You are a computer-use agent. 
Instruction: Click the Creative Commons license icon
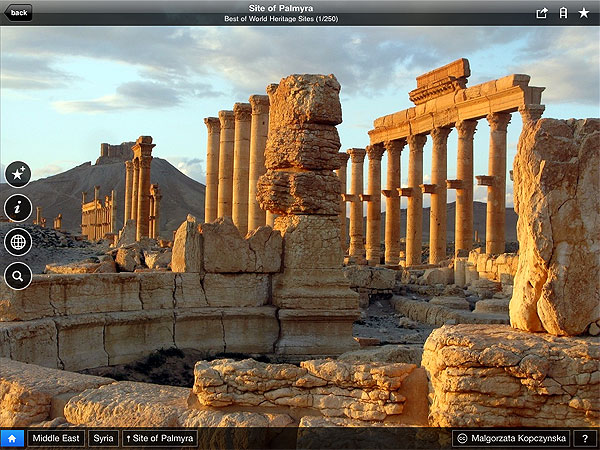pos(461,438)
